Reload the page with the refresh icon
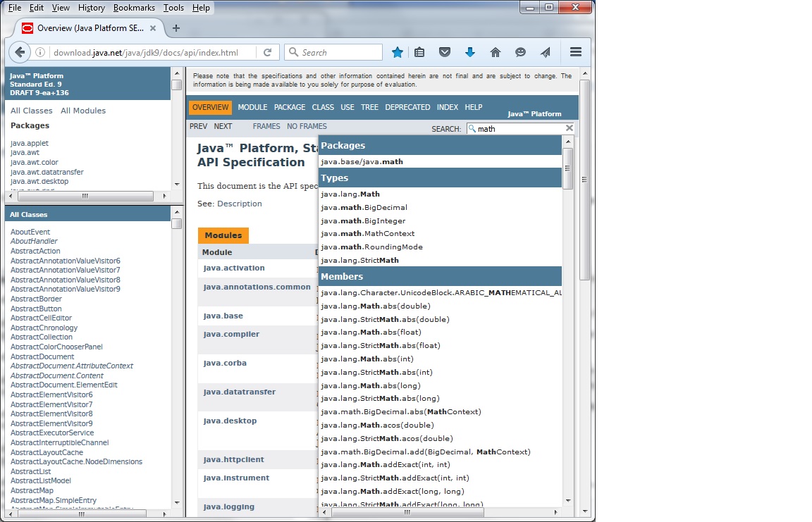Viewport: 812px width, 522px height. pyautogui.click(x=268, y=52)
